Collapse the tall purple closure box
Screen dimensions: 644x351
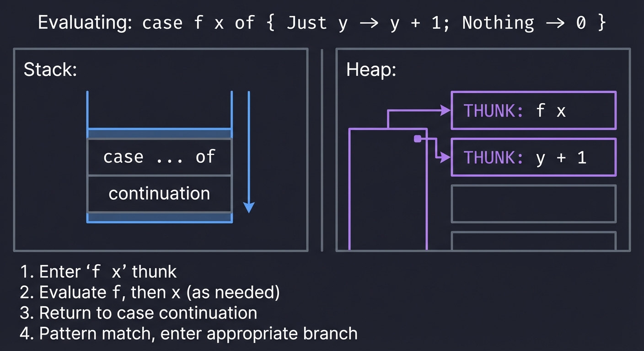(388, 190)
